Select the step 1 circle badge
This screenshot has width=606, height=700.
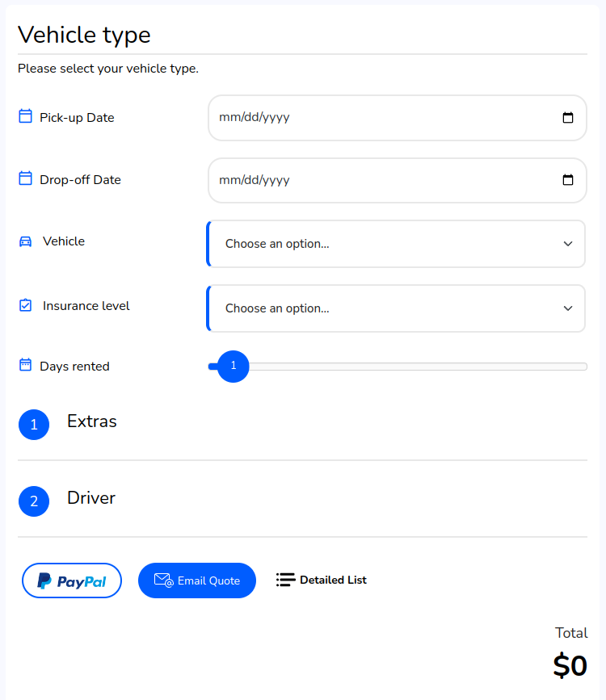[34, 425]
